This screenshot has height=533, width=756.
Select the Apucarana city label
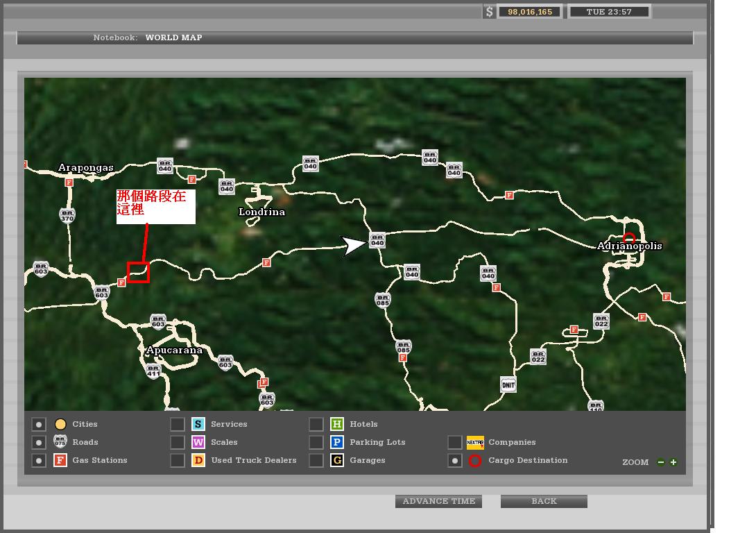(174, 350)
